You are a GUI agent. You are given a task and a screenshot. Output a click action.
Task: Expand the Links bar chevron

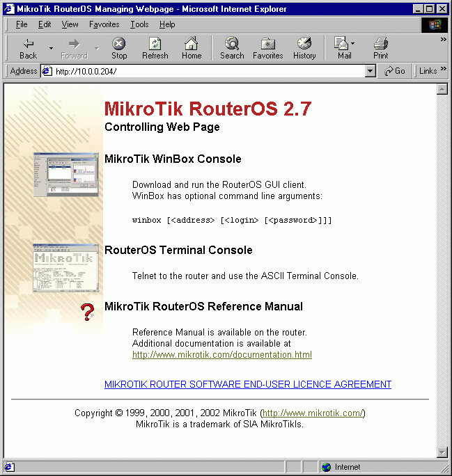(x=443, y=69)
